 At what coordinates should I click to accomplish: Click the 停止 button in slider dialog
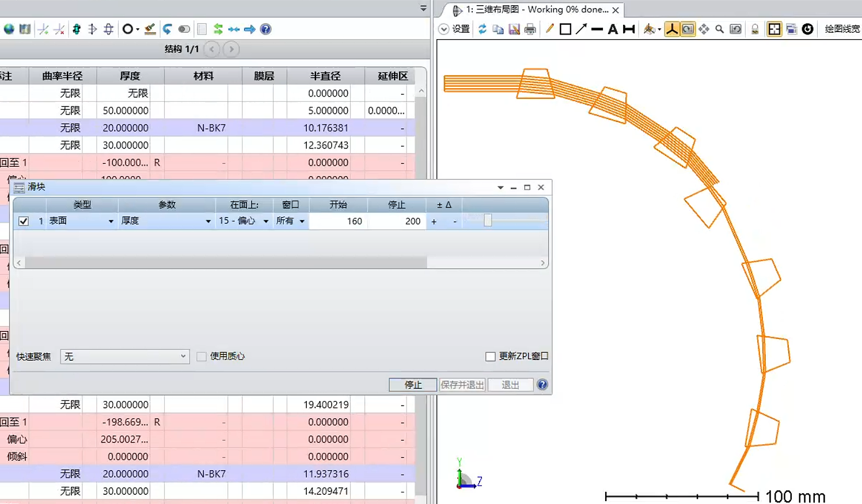tap(413, 385)
